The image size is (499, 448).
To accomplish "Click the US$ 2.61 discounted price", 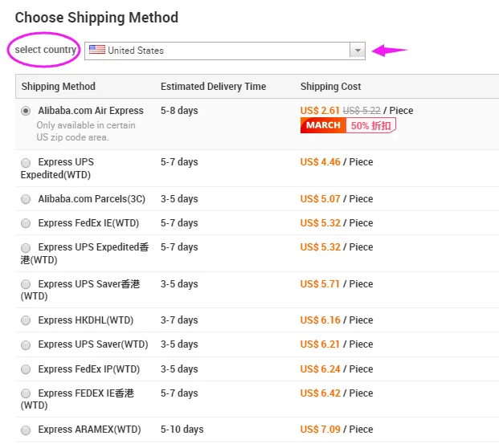I will tap(319, 111).
